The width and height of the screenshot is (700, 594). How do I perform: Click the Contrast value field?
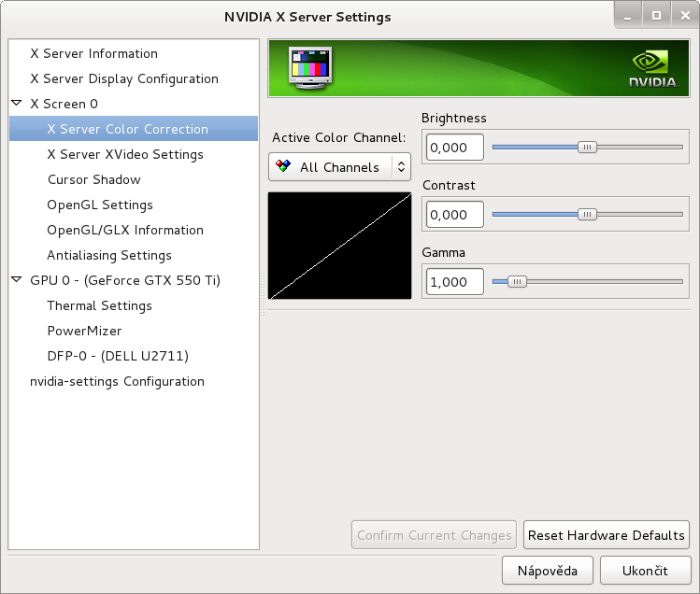coord(454,215)
